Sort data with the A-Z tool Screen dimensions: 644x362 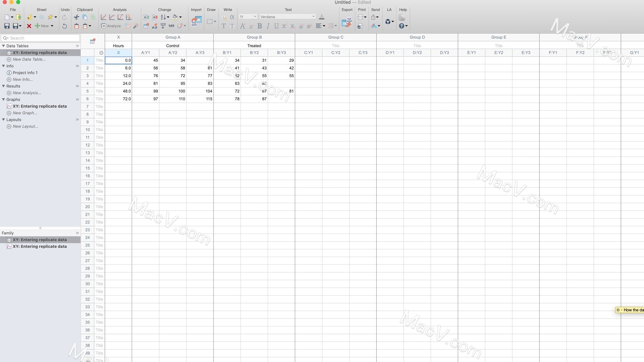tap(163, 17)
